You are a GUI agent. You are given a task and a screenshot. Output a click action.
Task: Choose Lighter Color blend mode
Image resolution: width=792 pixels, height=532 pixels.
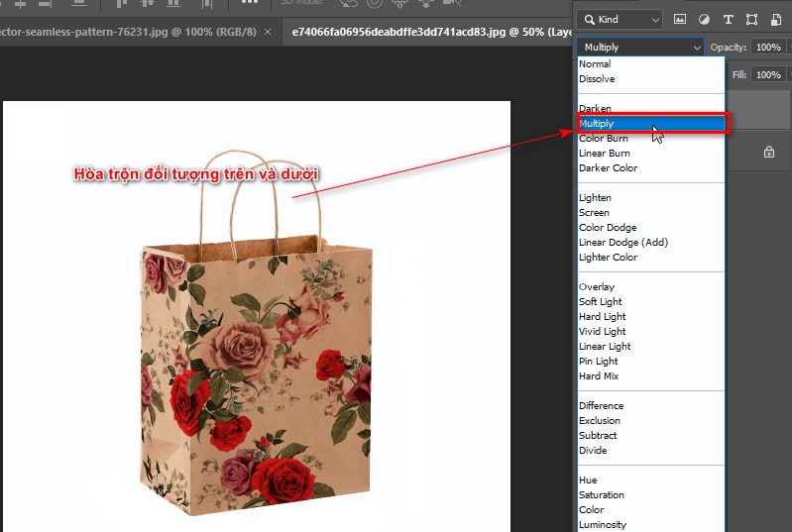pyautogui.click(x=651, y=257)
